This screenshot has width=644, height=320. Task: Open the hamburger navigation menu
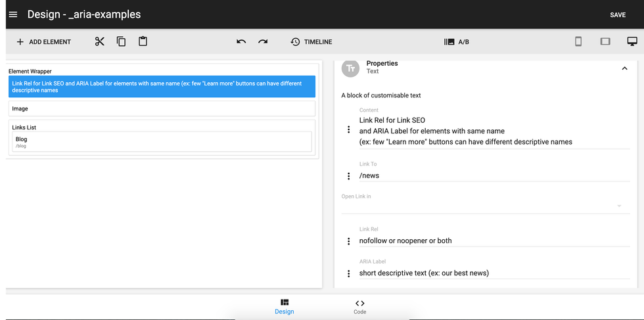(x=13, y=14)
